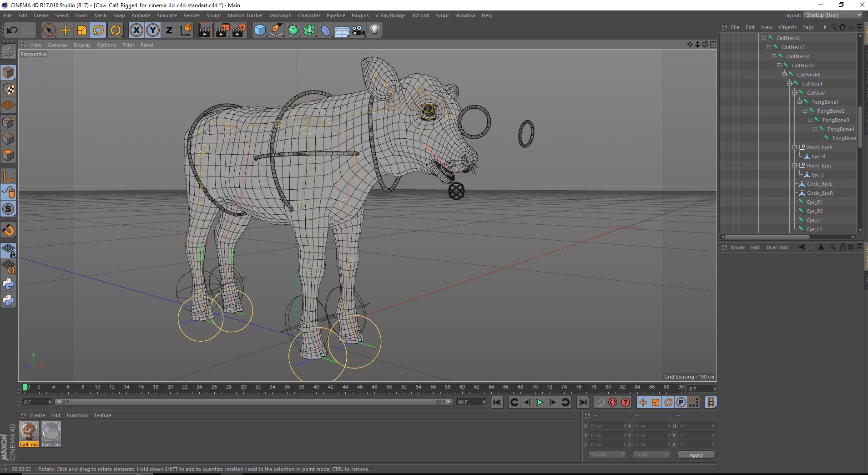This screenshot has height=475, width=868.
Task: Open the Subdivision Surface generator icon
Action: (x=293, y=30)
